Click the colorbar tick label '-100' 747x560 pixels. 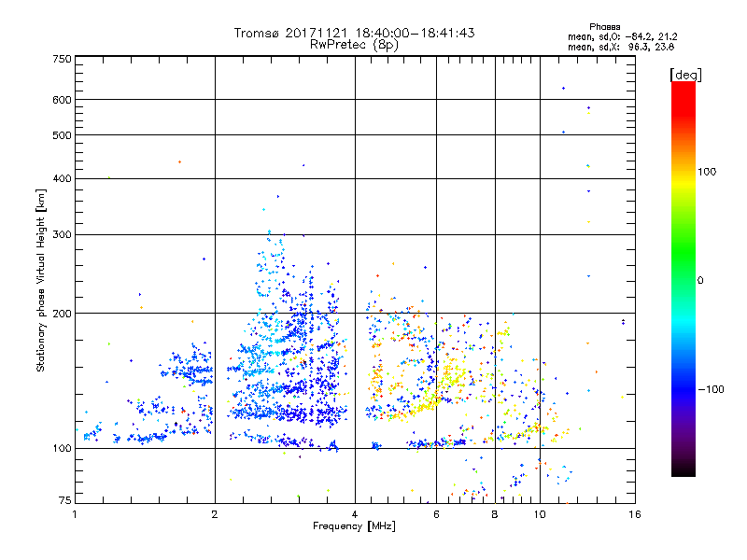[711, 389]
